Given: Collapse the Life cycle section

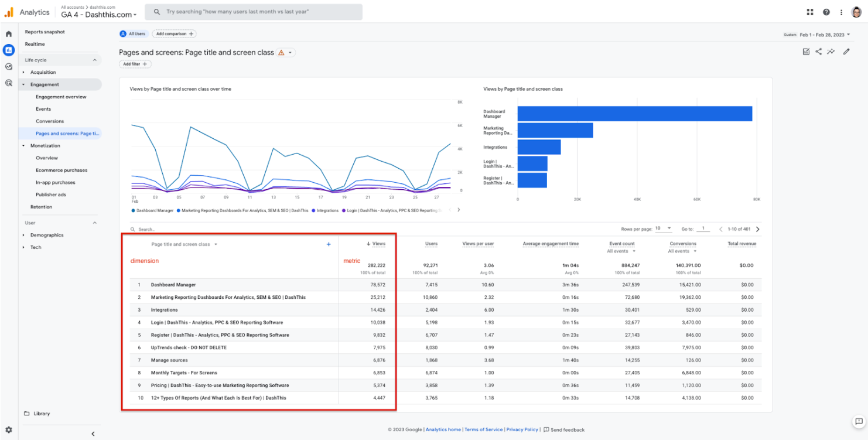Looking at the screenshot, I should [x=95, y=60].
